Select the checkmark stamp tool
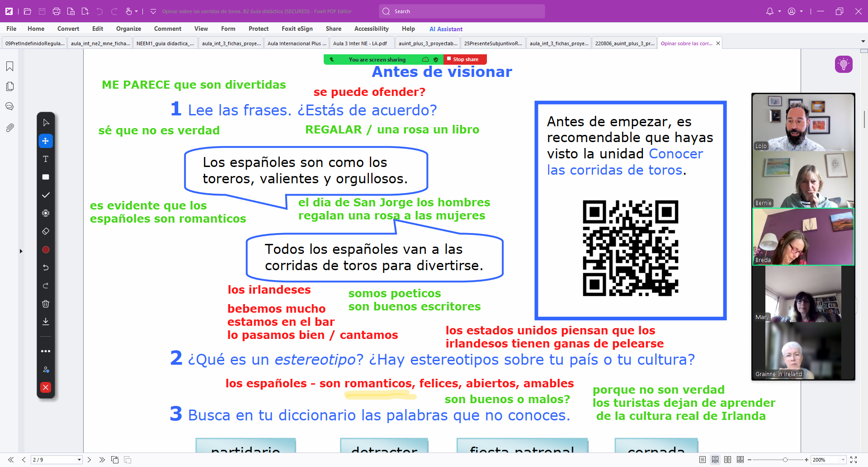Viewport: 868px width, 467px height. [46, 195]
